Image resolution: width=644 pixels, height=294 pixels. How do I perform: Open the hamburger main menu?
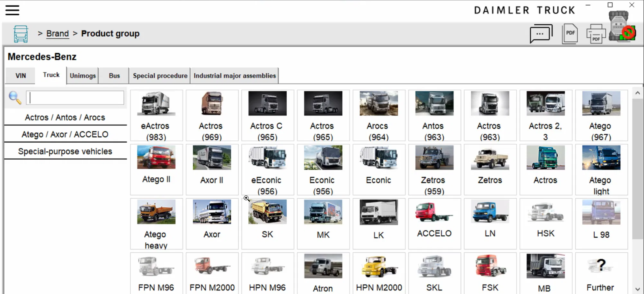pyautogui.click(x=12, y=10)
